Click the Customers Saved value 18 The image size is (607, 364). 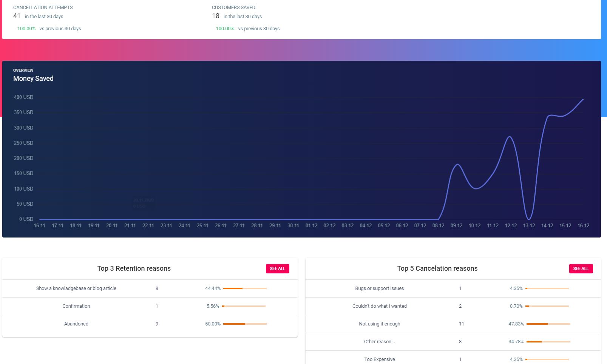215,16
